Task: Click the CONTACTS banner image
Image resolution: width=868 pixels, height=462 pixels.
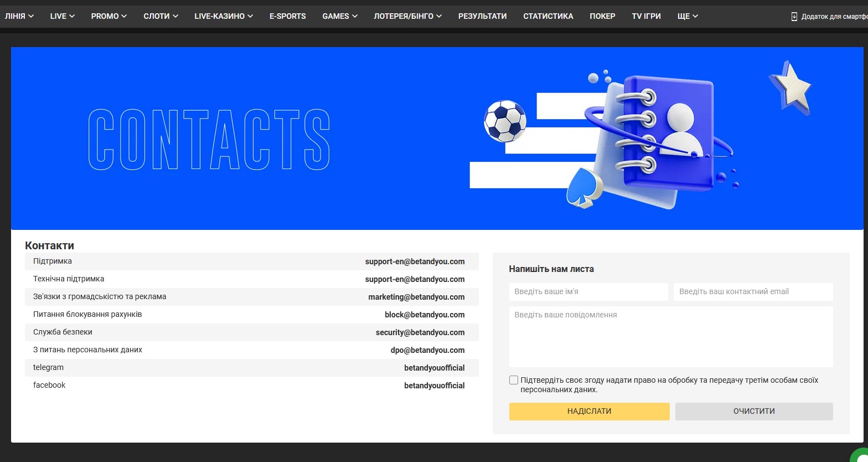Action: (x=437, y=138)
